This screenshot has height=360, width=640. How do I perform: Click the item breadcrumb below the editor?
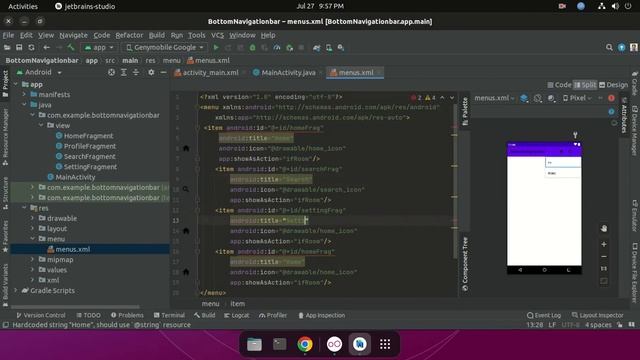point(238,304)
